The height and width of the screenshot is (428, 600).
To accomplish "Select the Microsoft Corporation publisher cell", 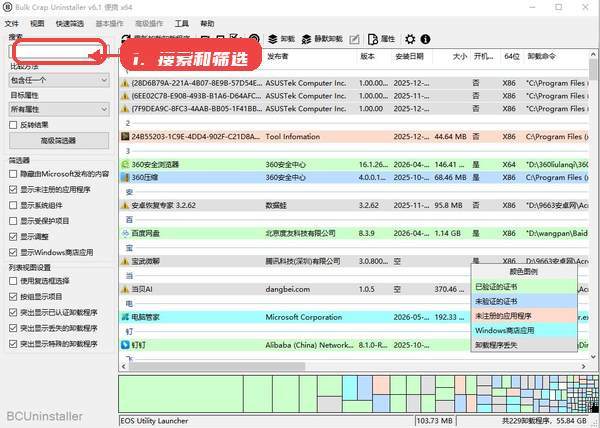I will pyautogui.click(x=304, y=317).
